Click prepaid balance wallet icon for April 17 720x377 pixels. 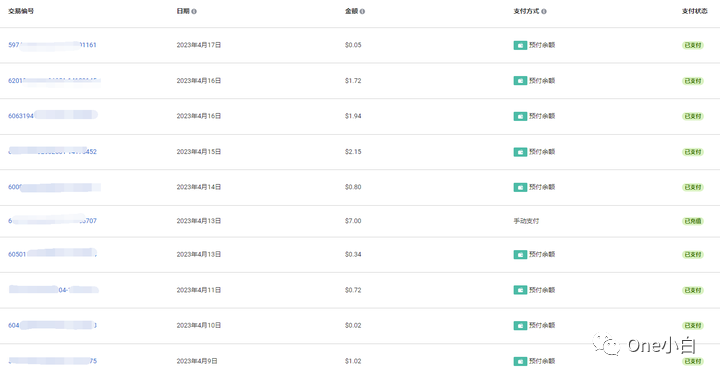(x=520, y=45)
